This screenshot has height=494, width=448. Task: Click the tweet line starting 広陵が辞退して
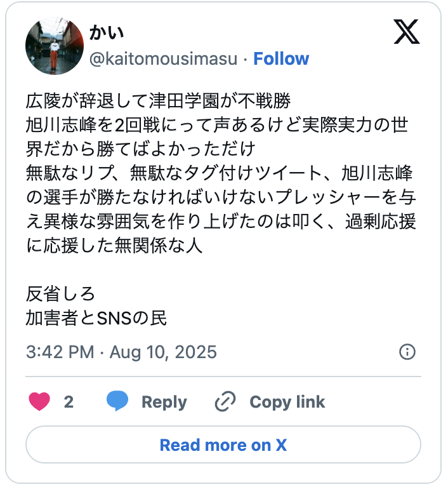[158, 102]
